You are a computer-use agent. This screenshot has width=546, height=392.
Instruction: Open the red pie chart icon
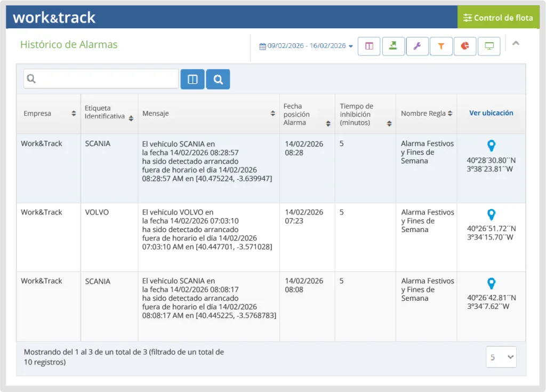[x=465, y=46]
